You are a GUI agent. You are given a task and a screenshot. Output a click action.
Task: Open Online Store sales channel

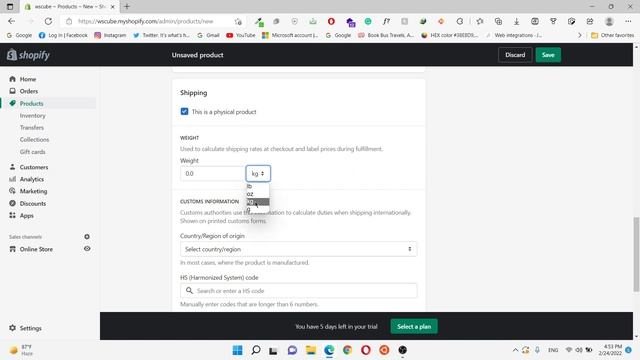36,249
